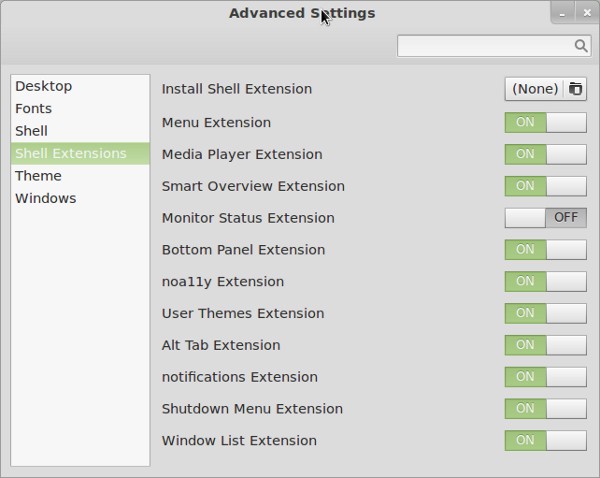This screenshot has width=600, height=478.
Task: Switch to the Shell section
Action: [32, 131]
